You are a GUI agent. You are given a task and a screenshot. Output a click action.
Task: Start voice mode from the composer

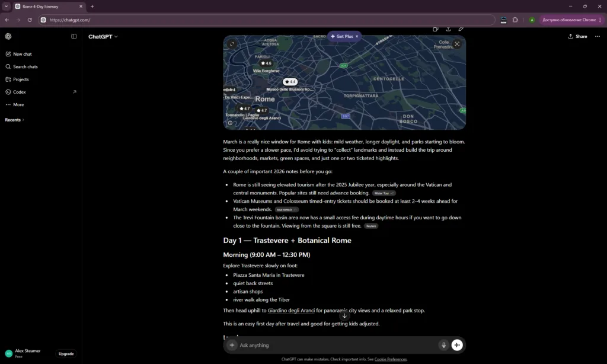pyautogui.click(x=457, y=345)
